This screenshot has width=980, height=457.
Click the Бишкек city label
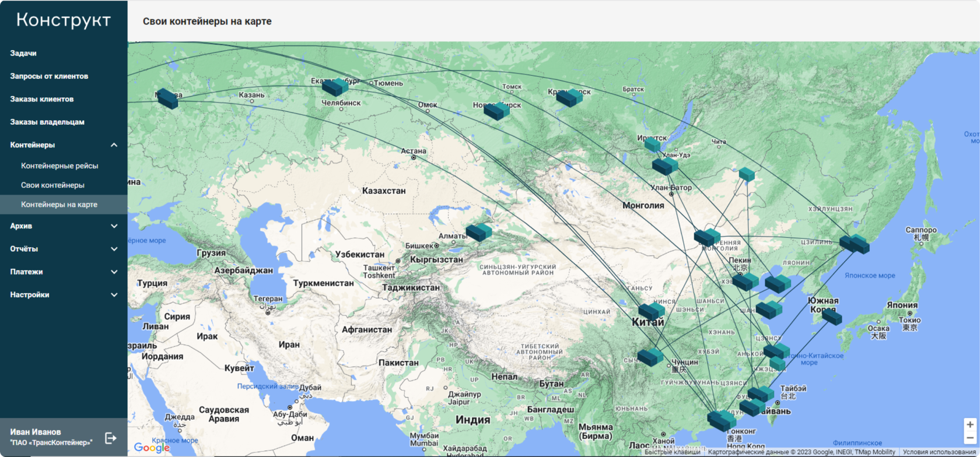pyautogui.click(x=419, y=246)
